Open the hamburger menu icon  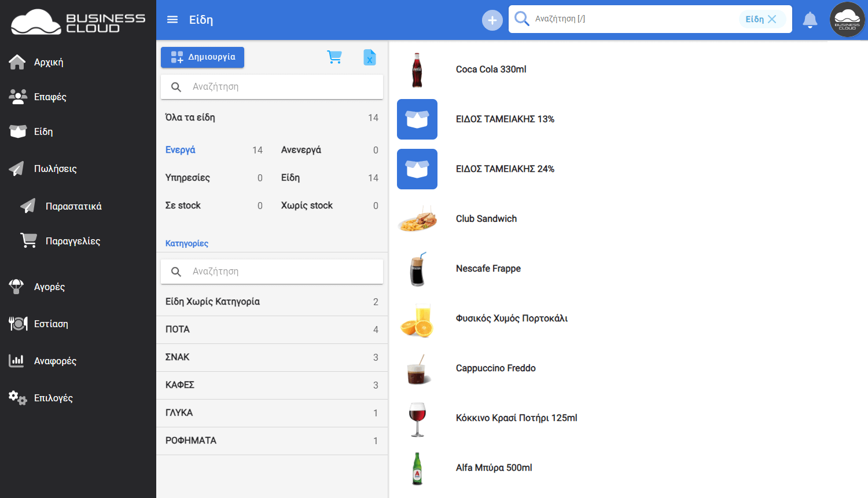172,20
